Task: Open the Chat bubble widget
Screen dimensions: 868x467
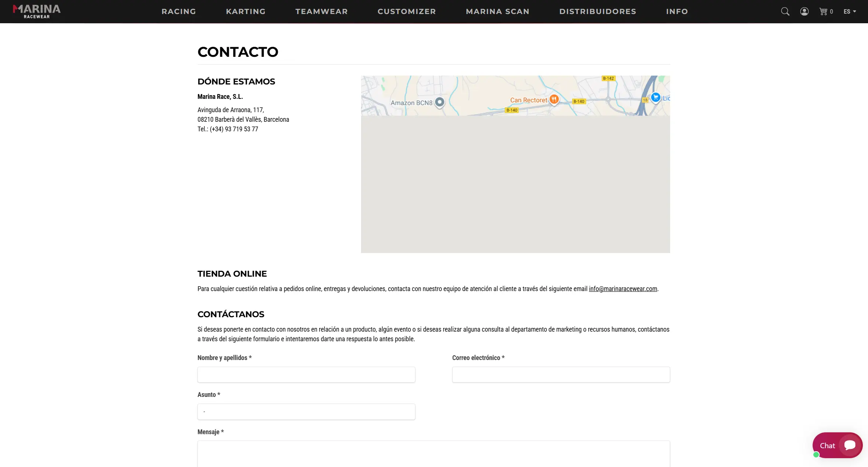Action: [x=837, y=445]
